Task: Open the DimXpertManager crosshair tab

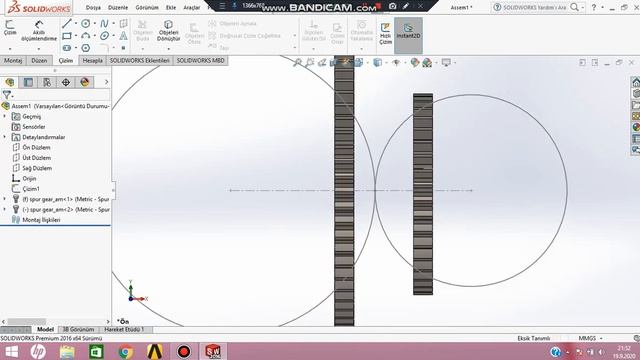Action: (x=66, y=82)
